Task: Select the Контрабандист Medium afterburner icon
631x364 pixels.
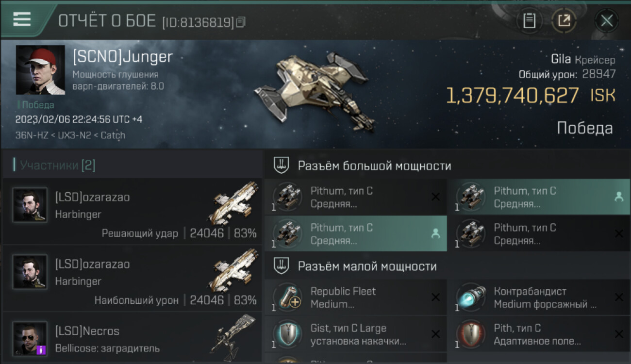Action: pyautogui.click(x=471, y=298)
